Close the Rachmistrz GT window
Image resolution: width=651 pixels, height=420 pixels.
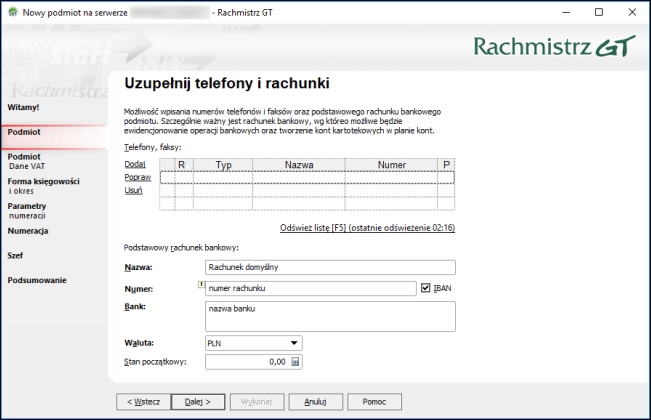coord(632,12)
